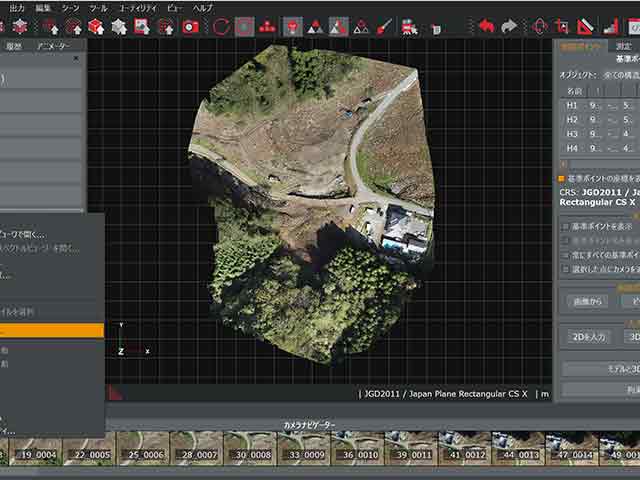Select control point row H1
The image size is (640, 480).
coord(599,106)
